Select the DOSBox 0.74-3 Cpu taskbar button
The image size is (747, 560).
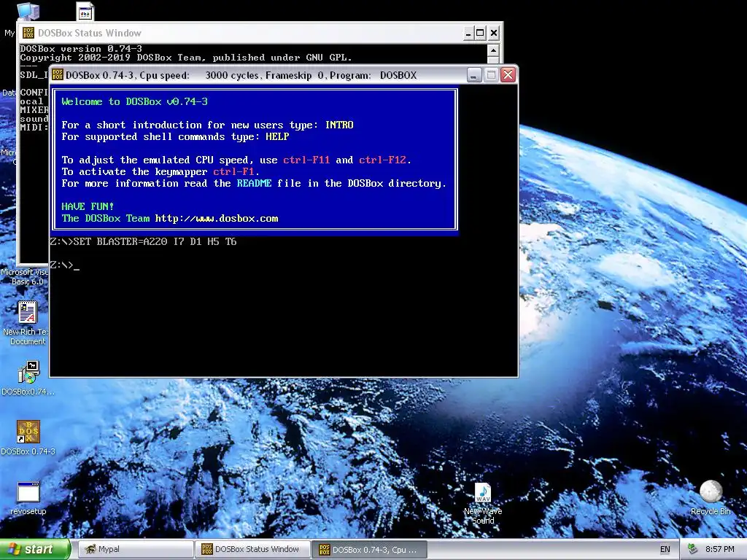(370, 549)
